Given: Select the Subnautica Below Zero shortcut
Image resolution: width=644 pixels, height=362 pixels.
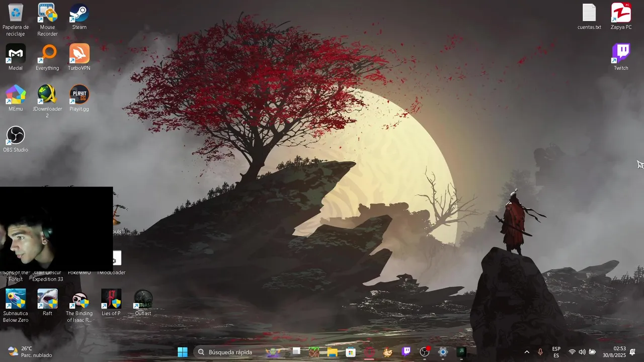Looking at the screenshot, I should point(16,306).
